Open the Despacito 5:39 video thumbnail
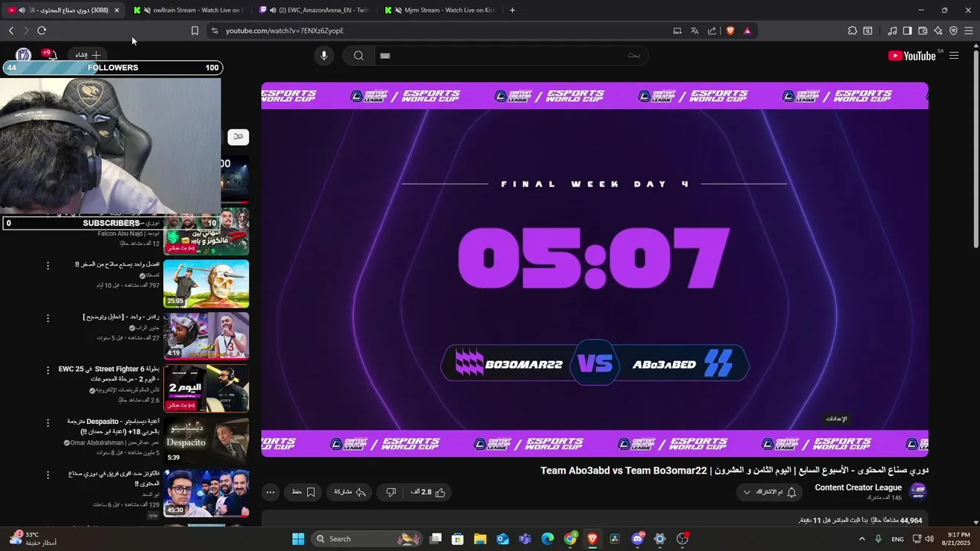Viewport: 980px width, 551px height. (207, 440)
